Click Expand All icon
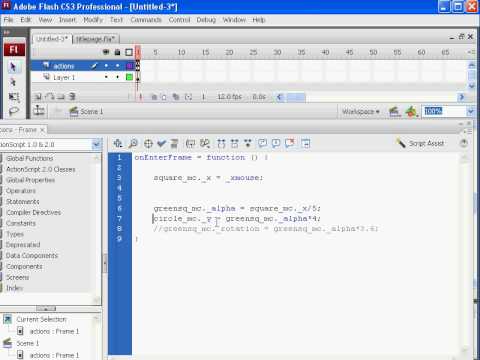Image resolution: width=480 pixels, height=360 pixels. (248, 143)
